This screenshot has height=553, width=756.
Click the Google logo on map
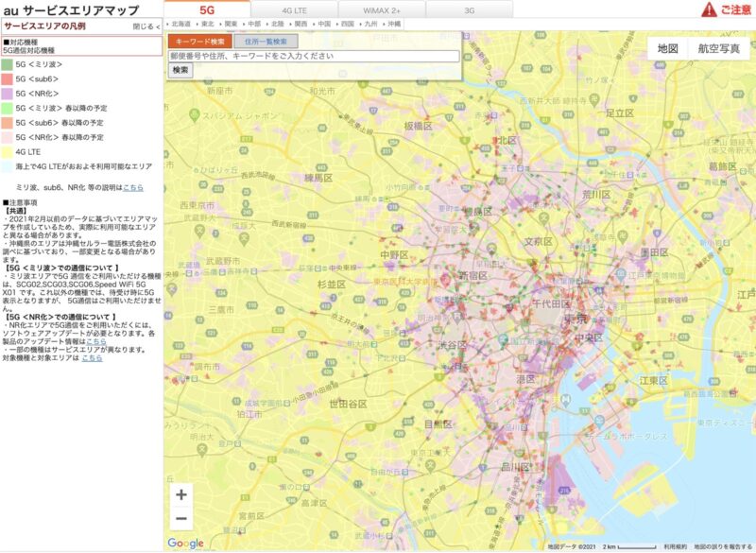[185, 543]
